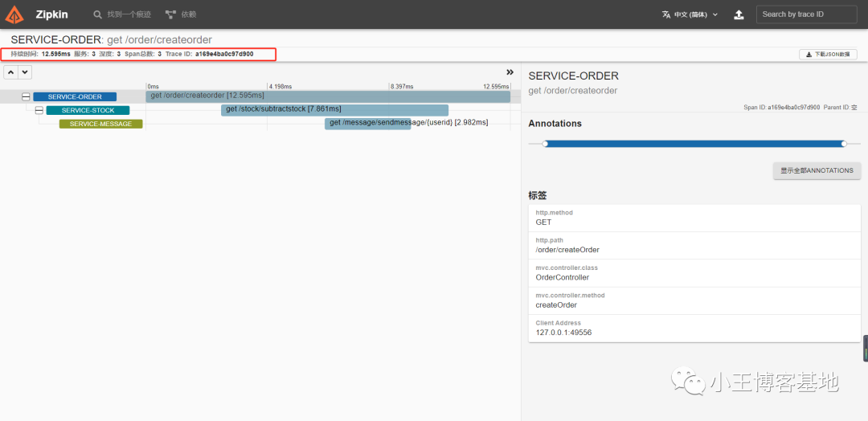Click the upload JSON icon
Screen dimensions: 868x421
739,14
